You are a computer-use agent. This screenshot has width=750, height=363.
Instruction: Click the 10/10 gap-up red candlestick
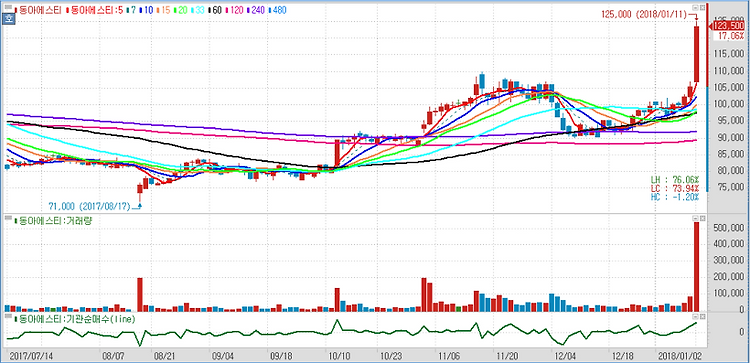coord(337,153)
